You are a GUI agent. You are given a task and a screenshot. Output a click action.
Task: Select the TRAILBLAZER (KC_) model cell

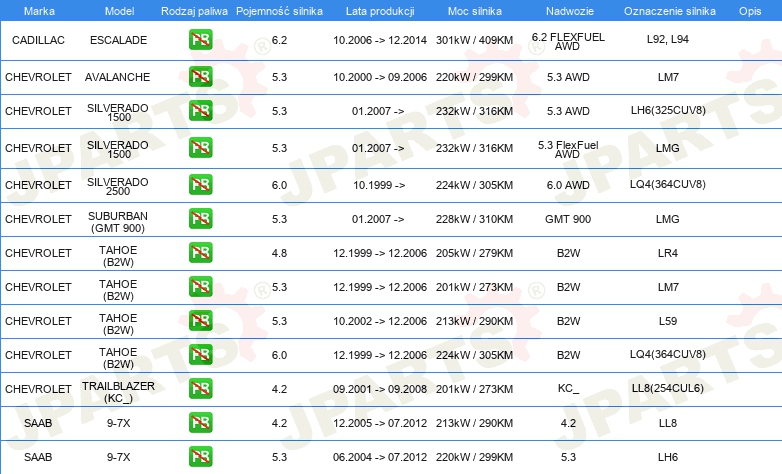118,392
